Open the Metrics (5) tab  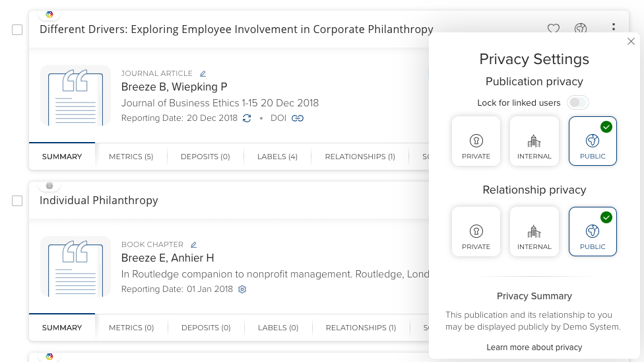pyautogui.click(x=131, y=157)
